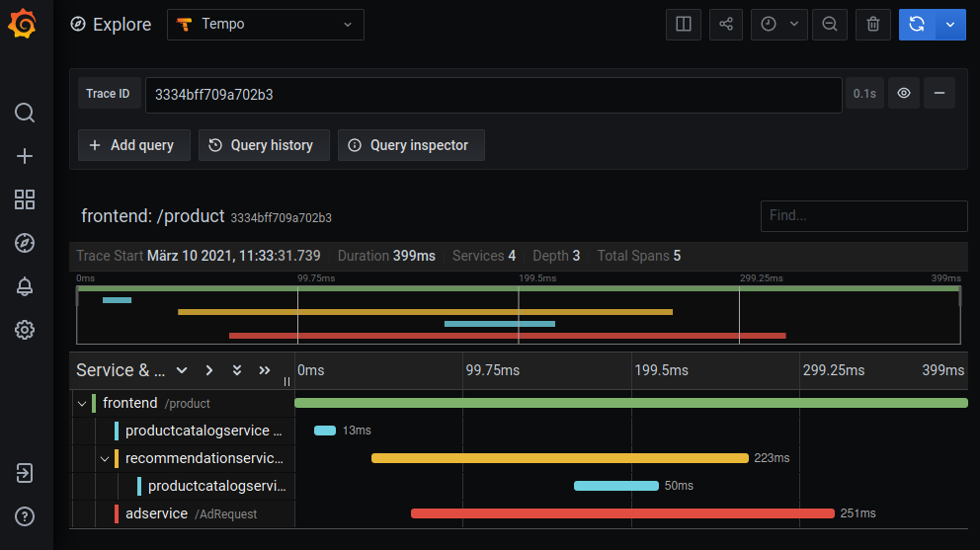Click the Add query button
Viewport: 980px width, 550px height.
click(x=132, y=145)
